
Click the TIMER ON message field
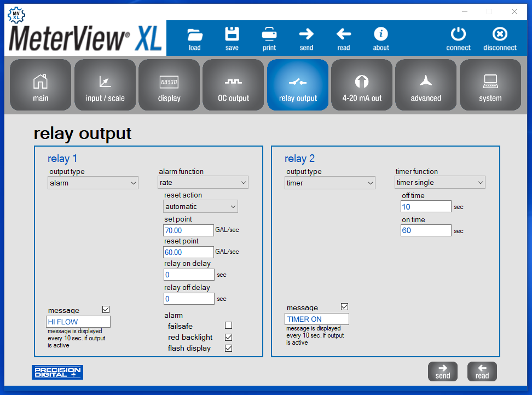[x=316, y=319]
